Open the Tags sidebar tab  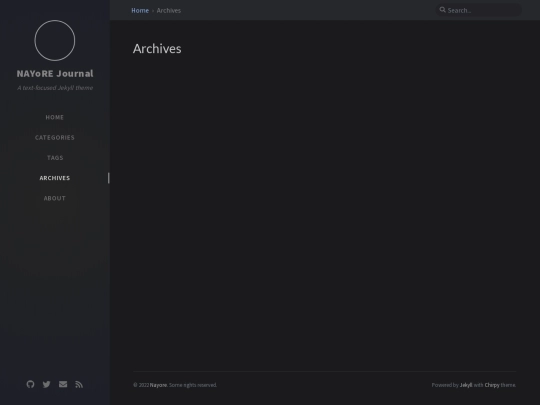tap(55, 158)
